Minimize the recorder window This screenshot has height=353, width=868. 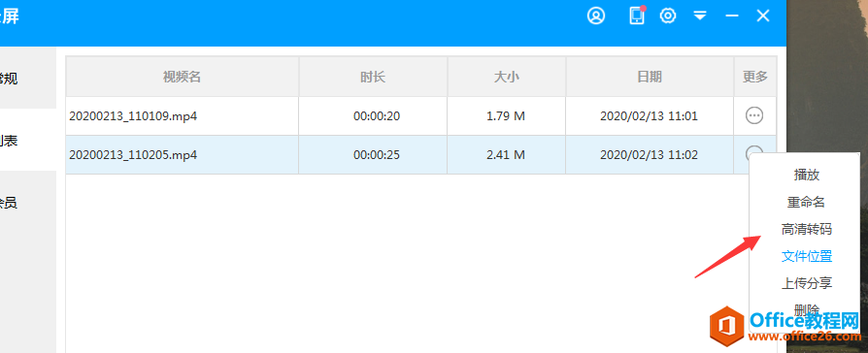[732, 16]
